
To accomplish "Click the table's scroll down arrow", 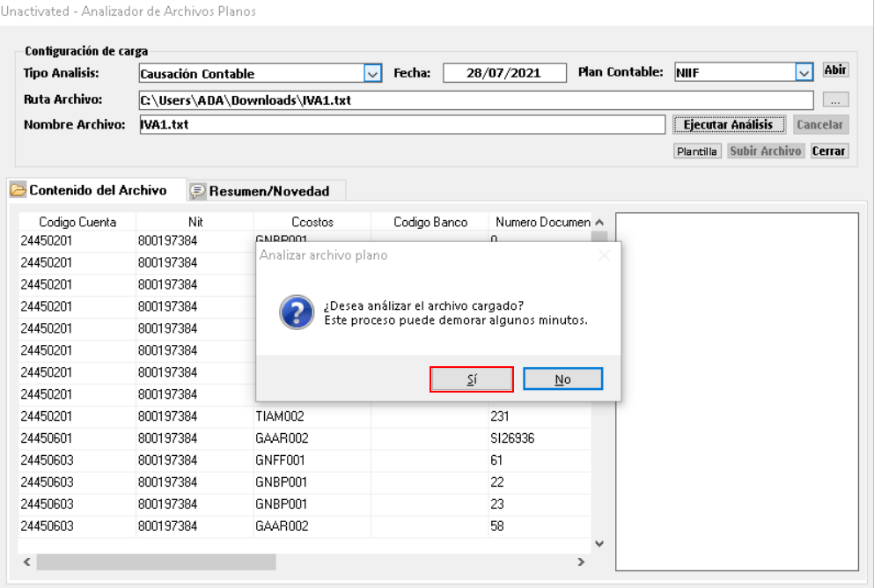I will pyautogui.click(x=599, y=543).
